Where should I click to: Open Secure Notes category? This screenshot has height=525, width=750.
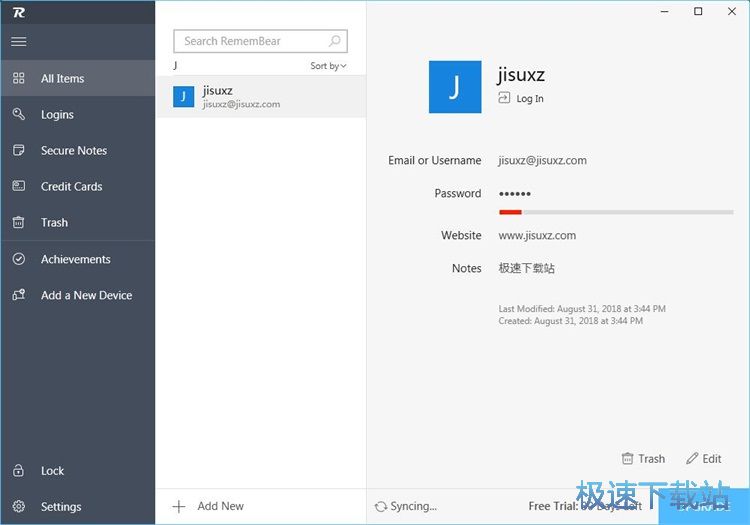78,150
